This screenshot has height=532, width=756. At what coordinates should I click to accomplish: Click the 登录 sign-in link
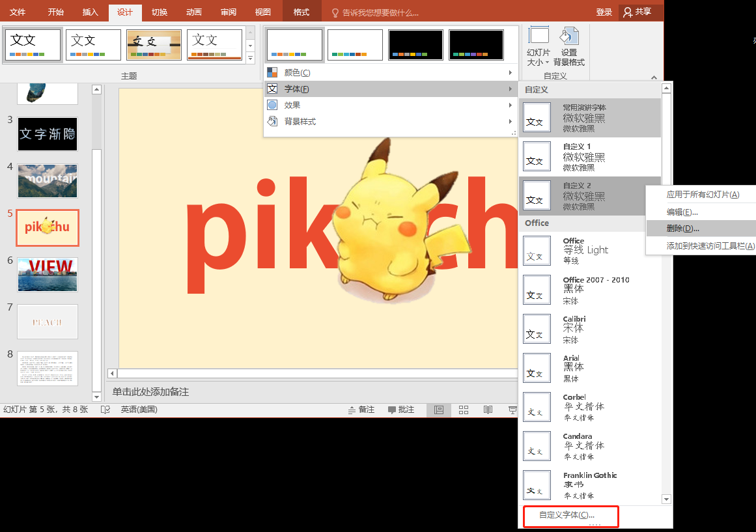tap(604, 12)
